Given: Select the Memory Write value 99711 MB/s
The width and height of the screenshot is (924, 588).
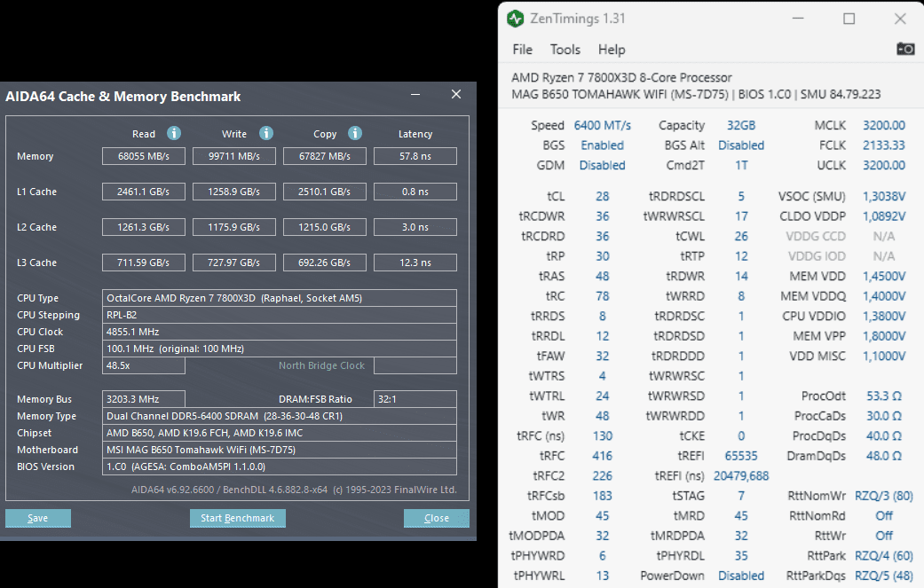Looking at the screenshot, I should pos(234,156).
